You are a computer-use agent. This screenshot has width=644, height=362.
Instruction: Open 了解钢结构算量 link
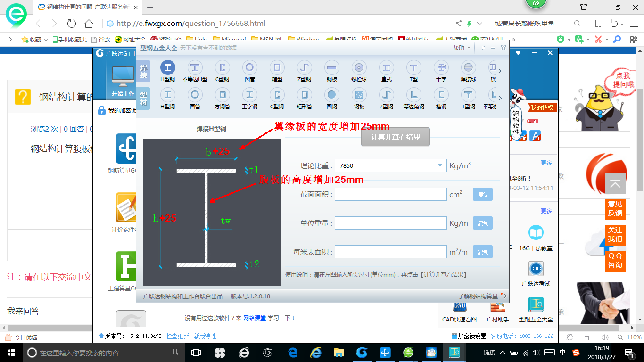pos(478,296)
